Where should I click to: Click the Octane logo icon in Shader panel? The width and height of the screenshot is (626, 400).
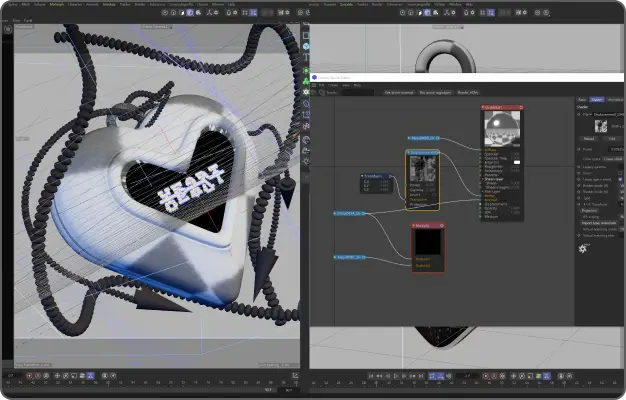point(583,249)
